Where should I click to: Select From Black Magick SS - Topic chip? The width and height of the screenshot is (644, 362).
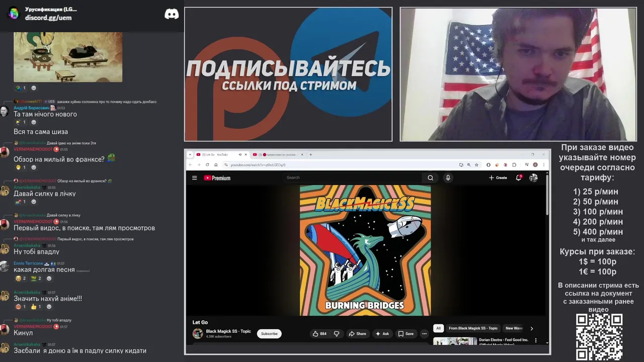point(473,328)
